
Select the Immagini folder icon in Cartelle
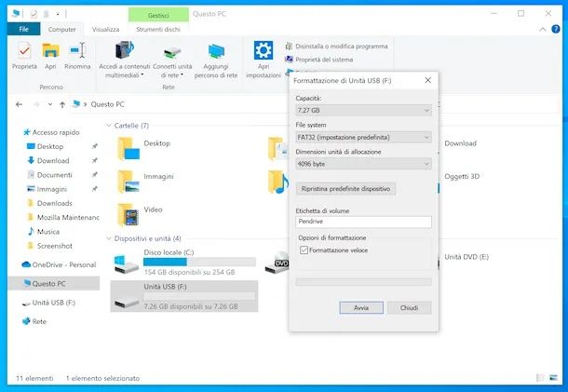click(128, 182)
